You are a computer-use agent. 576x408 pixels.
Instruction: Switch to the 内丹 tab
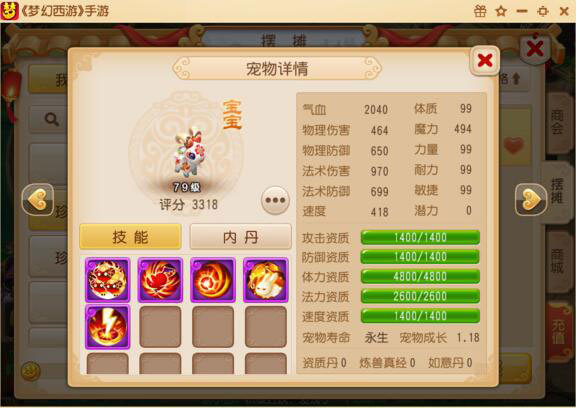241,237
